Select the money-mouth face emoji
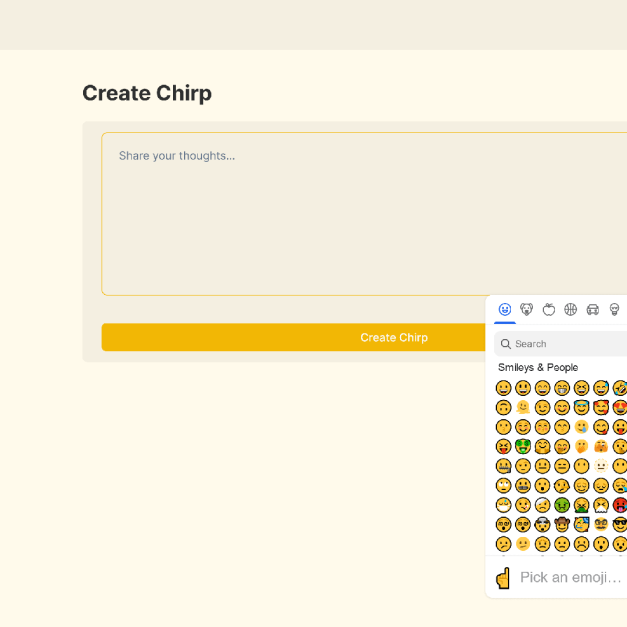 pos(523,446)
